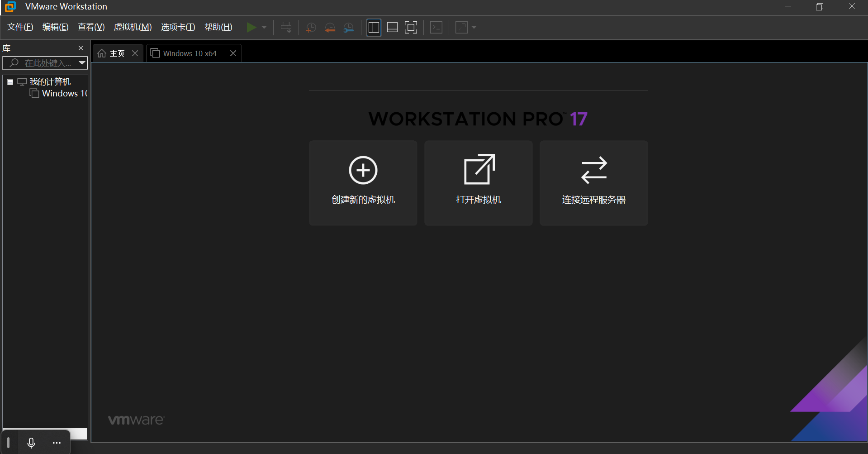868x454 pixels.
Task: Toggle the library sidebar panel view
Action: point(374,28)
